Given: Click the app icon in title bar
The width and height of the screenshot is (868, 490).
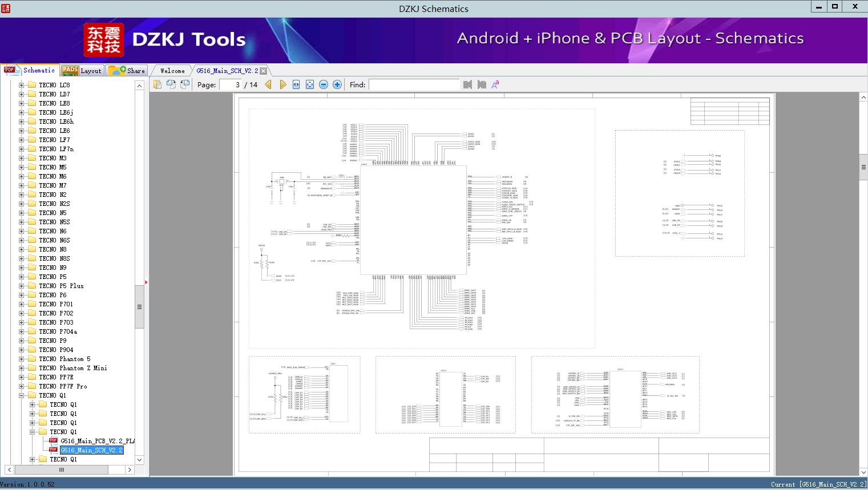Looking at the screenshot, I should 5,8.
